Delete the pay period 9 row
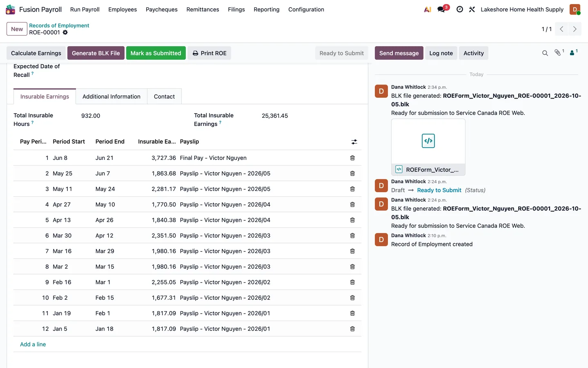 coord(352,282)
